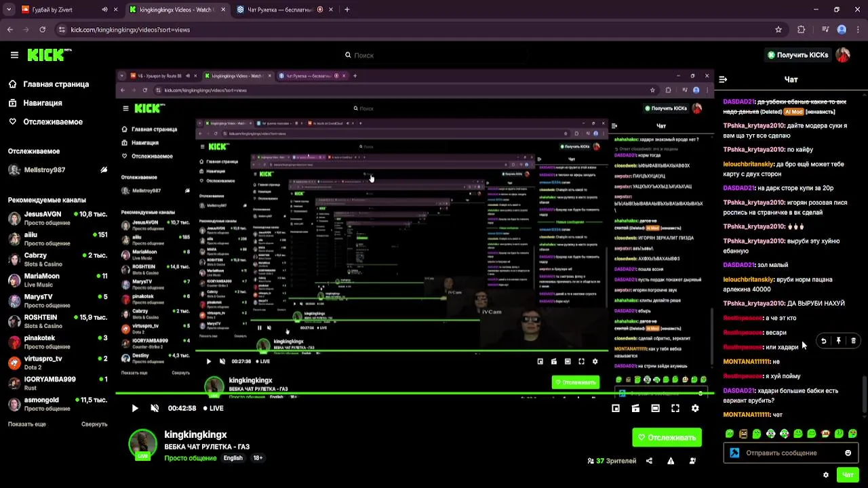Open browser extensions puzzle icon
Screen dimensions: 868x488
[x=802, y=30]
